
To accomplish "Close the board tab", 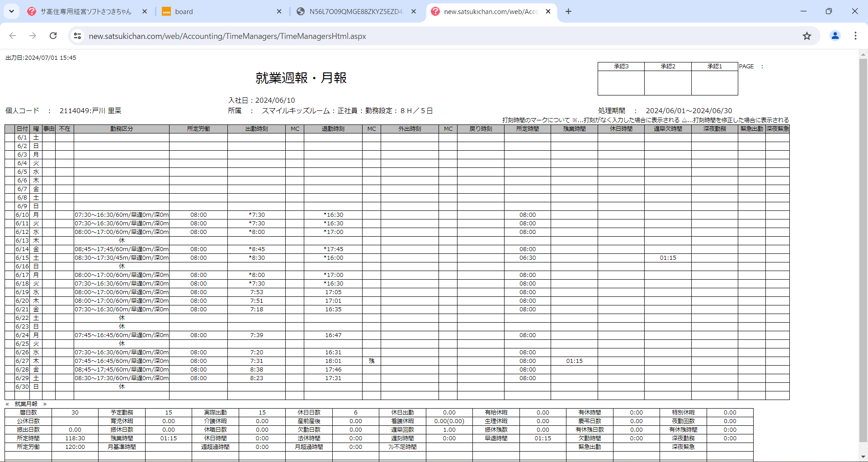I will pos(279,11).
